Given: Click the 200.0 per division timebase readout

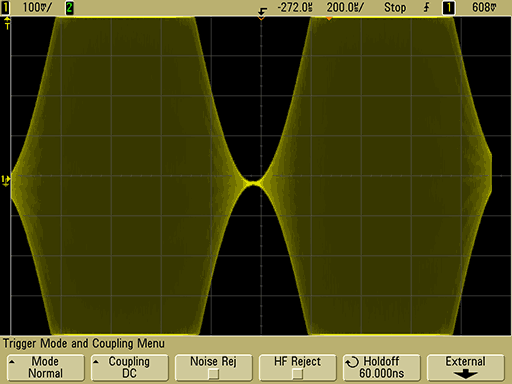Looking at the screenshot, I should (345, 7).
